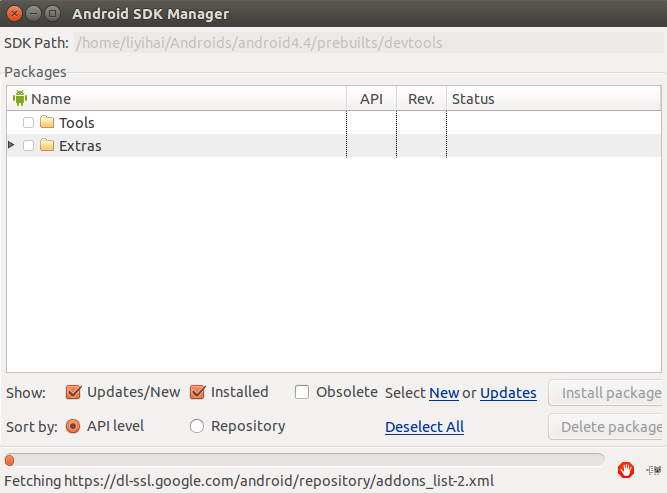Close the Android SDK Manager window
Viewport: 667px width, 493px height.
coord(14,14)
